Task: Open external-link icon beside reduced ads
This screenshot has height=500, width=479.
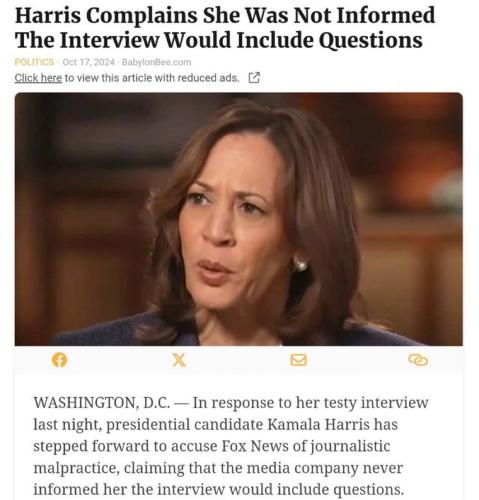Action: point(254,78)
